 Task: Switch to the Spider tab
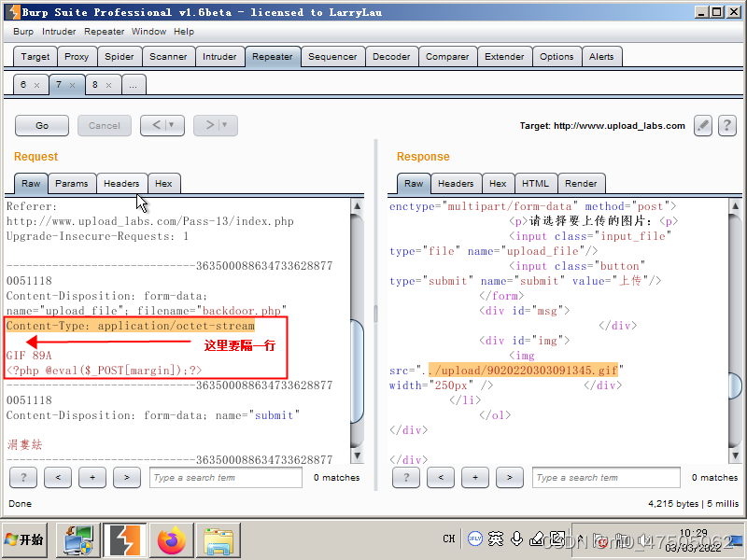pos(120,57)
